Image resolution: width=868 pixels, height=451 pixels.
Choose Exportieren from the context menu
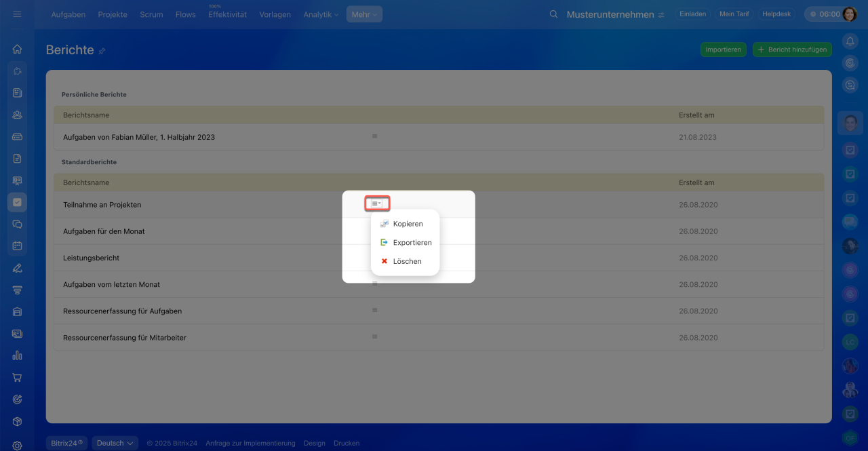click(406, 242)
